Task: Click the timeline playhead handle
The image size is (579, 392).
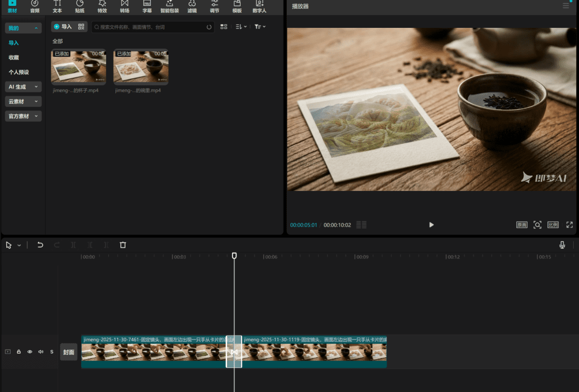Action: pyautogui.click(x=234, y=256)
